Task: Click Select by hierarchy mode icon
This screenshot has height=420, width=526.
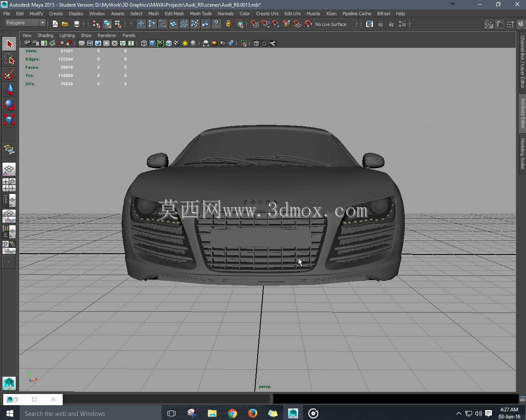Action: pyautogui.click(x=96, y=24)
